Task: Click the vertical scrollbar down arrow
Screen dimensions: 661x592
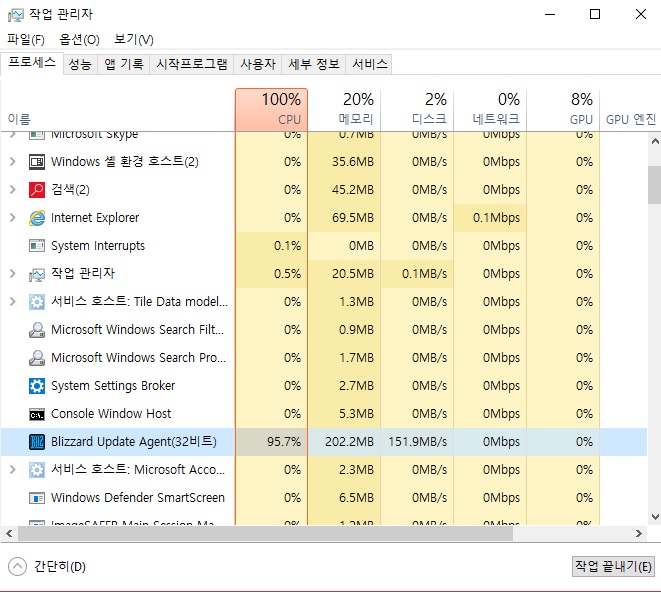Action: (655, 517)
